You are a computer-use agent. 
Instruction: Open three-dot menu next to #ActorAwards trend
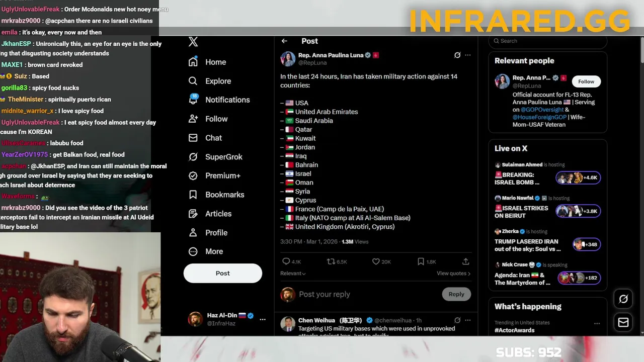(x=597, y=323)
